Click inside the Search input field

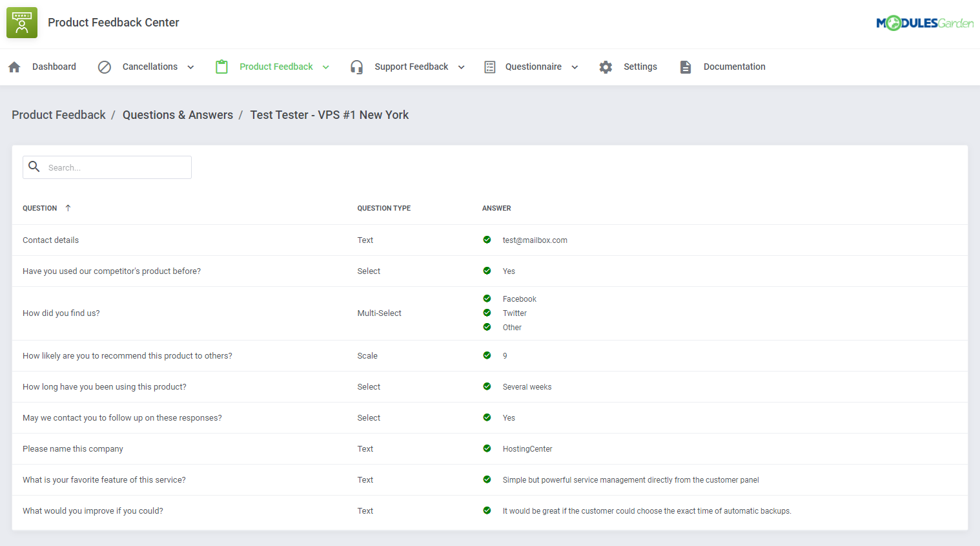pyautogui.click(x=116, y=167)
